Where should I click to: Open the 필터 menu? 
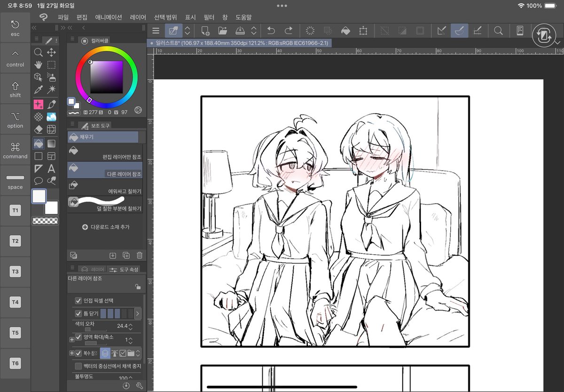(209, 17)
